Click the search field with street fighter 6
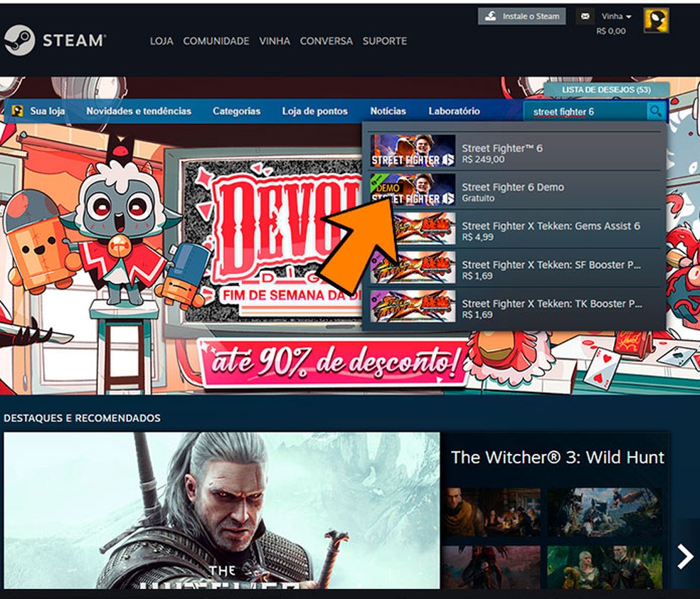The width and height of the screenshot is (700, 599). (x=583, y=112)
